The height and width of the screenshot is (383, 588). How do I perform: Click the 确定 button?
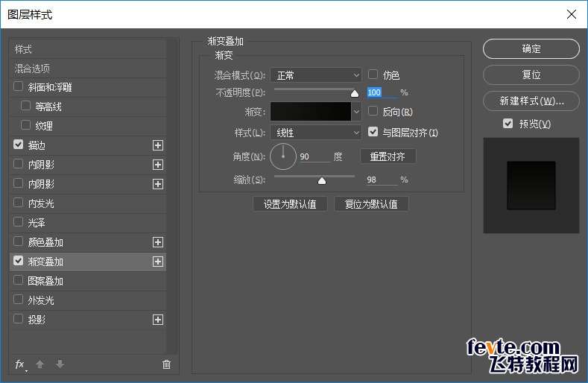click(x=531, y=48)
